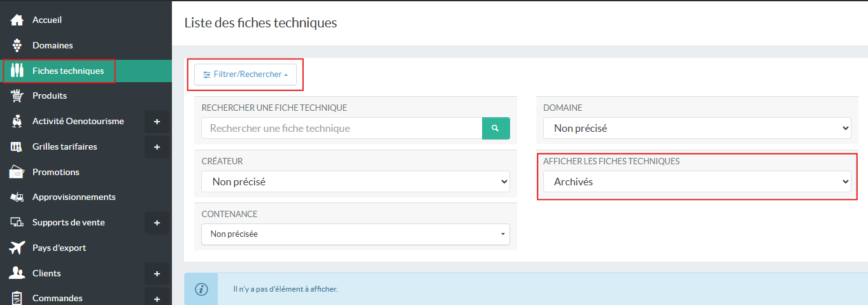The image size is (868, 305).
Task: Toggle the Filtrer/Rechercher button
Action: tap(245, 74)
